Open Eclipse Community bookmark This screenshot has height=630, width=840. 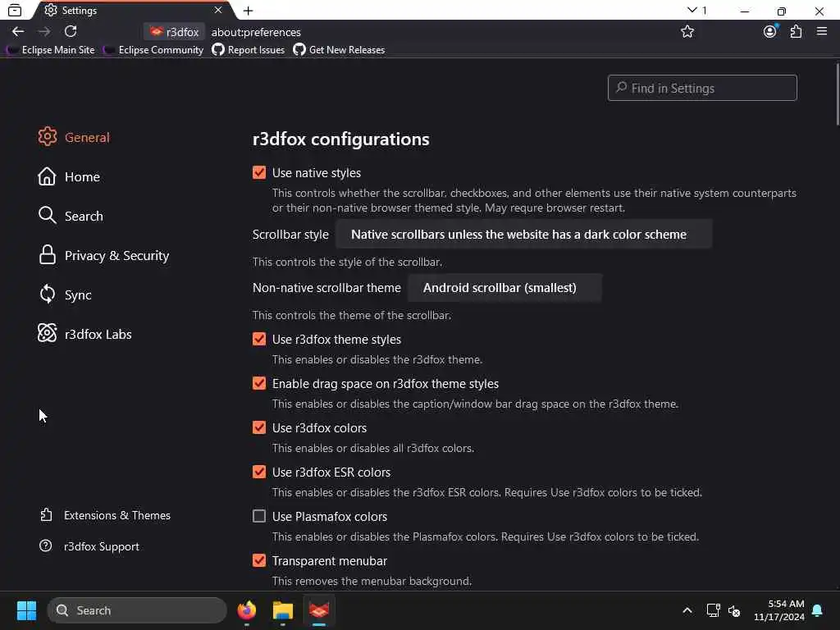(153, 50)
